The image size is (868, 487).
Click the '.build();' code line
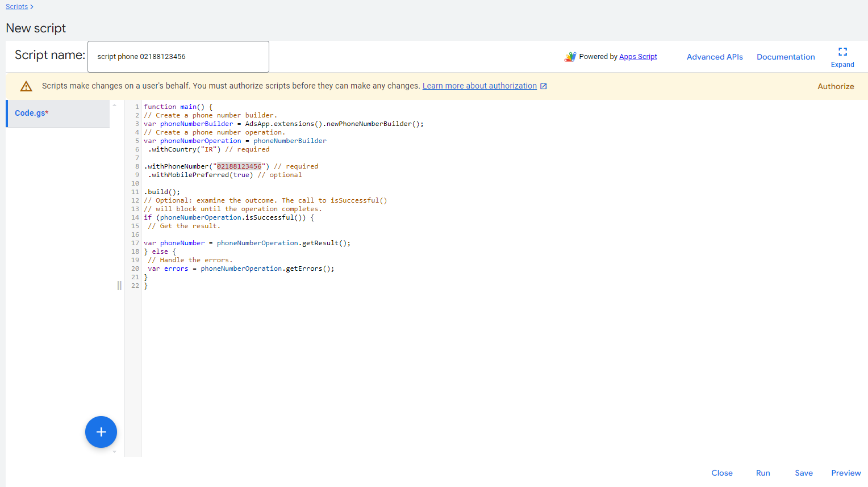coord(162,192)
